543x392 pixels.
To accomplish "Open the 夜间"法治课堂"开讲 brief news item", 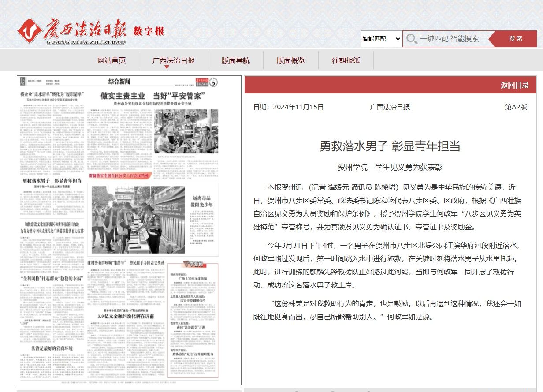I will 191,328.
